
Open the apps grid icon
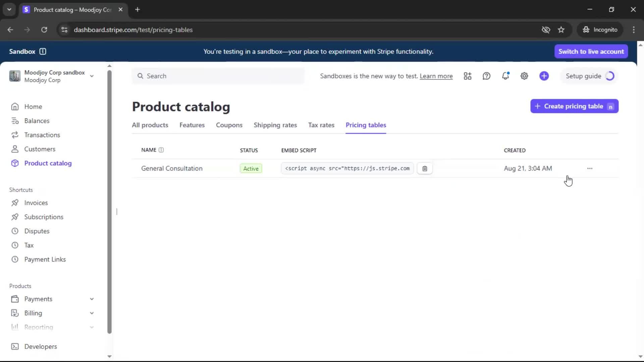468,76
